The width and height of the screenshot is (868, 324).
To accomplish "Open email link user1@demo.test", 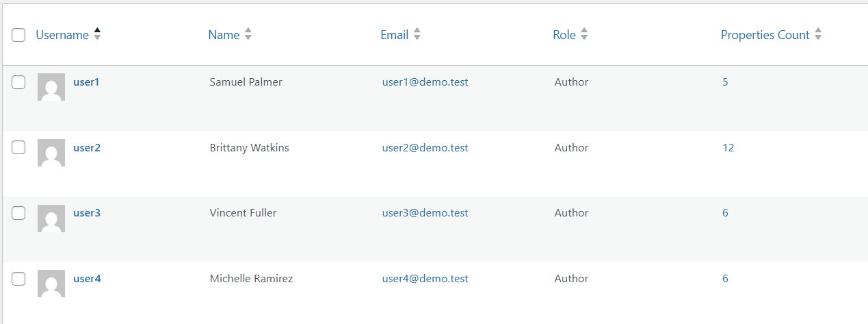I will point(425,82).
